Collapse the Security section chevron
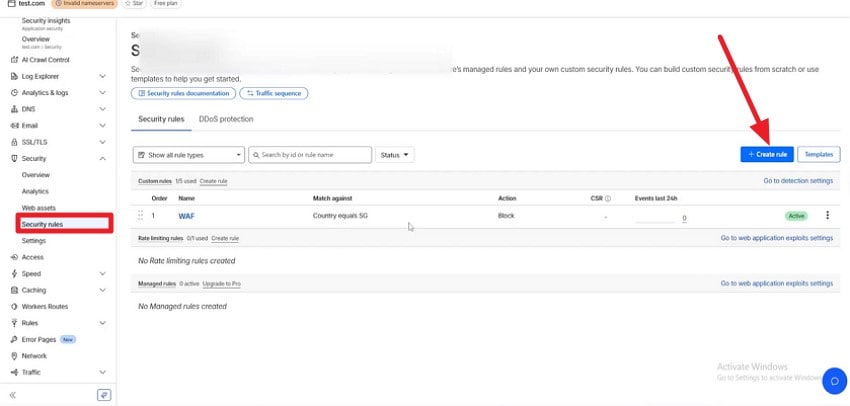 102,158
